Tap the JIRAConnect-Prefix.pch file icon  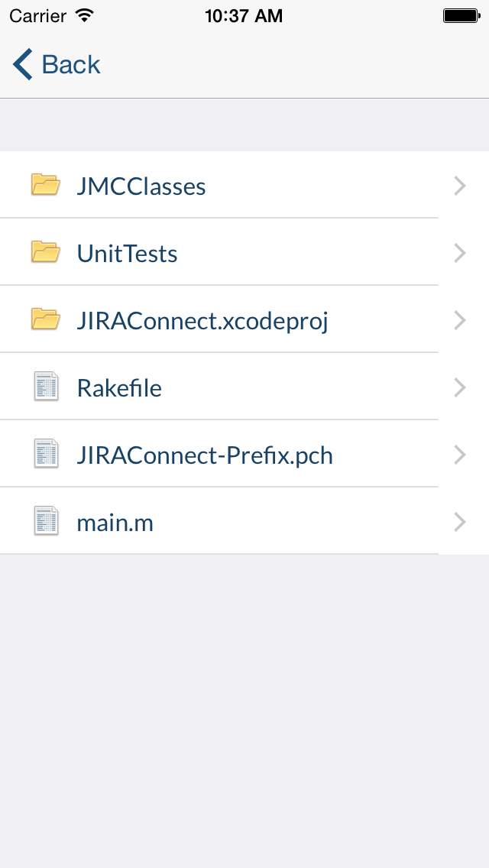(x=46, y=454)
